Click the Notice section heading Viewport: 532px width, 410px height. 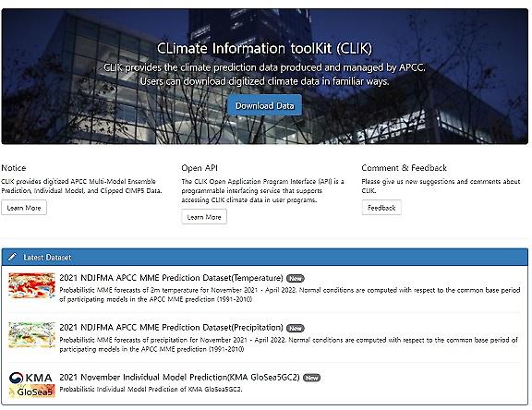14,167
